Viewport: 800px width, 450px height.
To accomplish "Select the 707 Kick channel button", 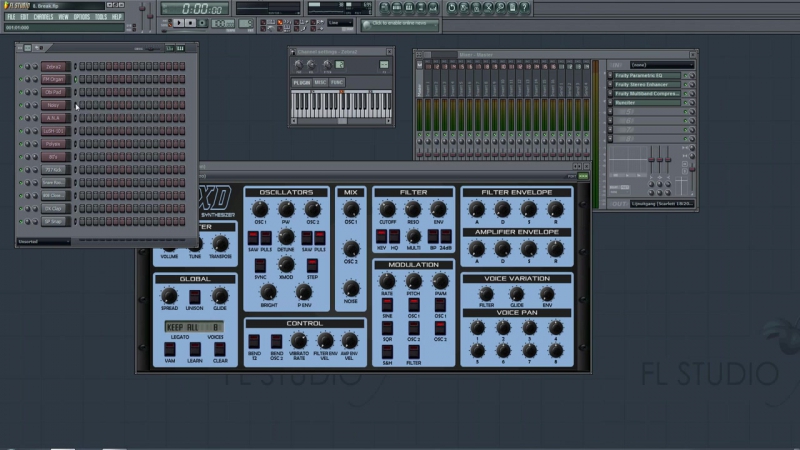I will pos(54,170).
